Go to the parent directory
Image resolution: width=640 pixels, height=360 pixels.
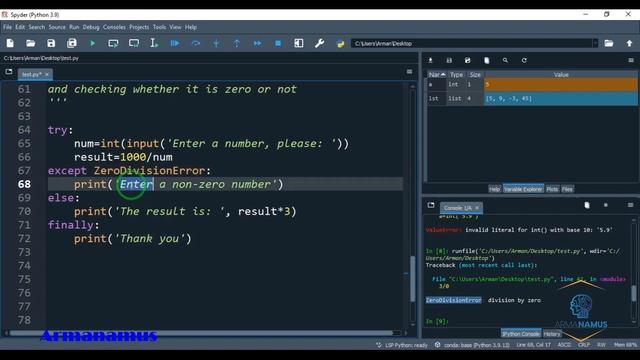pyautogui.click(x=629, y=43)
